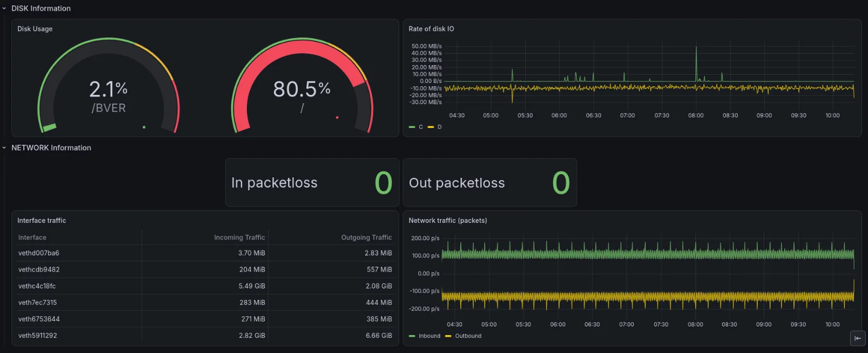
Task: Click the Out packetloss stat panel
Action: 489,183
